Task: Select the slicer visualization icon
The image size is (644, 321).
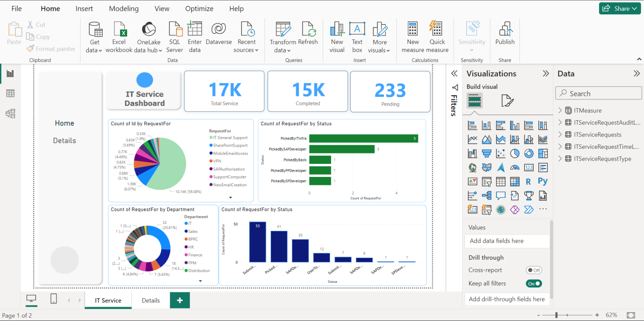Action: pos(486,181)
